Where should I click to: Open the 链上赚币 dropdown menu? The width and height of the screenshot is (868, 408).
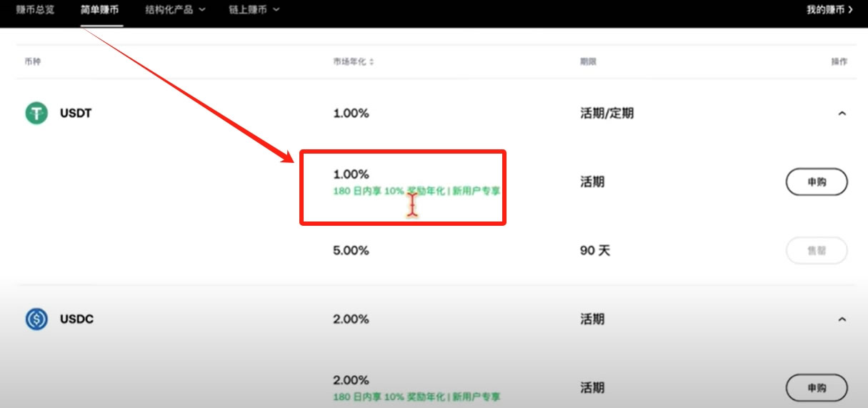click(x=254, y=10)
